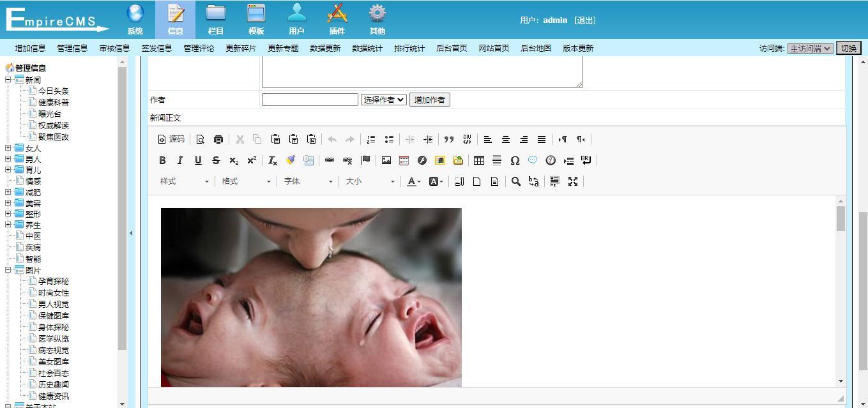This screenshot has height=408, width=868.
Task: Insert a hyperlink
Action: tap(330, 160)
